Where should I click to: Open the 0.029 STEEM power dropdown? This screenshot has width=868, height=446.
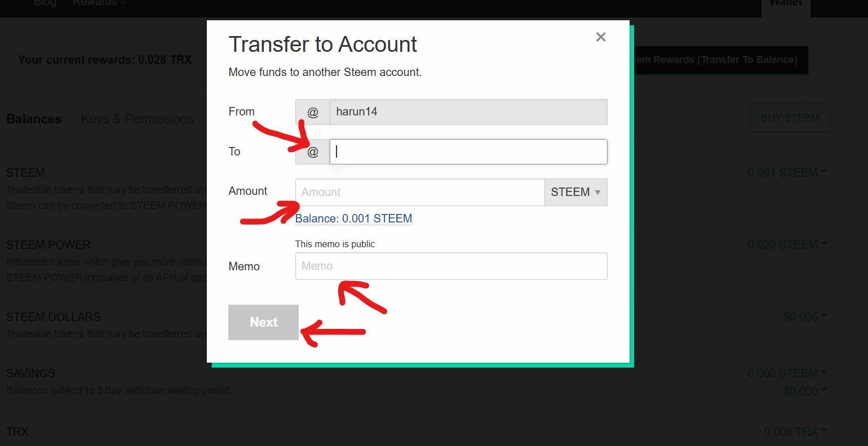pyautogui.click(x=787, y=245)
